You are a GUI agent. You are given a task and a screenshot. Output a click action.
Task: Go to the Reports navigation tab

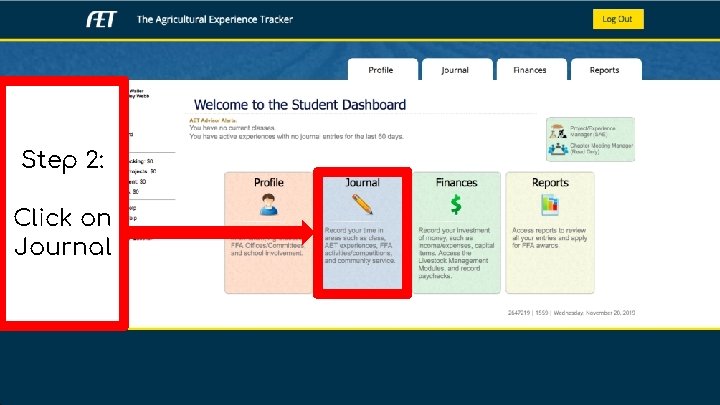pos(606,70)
